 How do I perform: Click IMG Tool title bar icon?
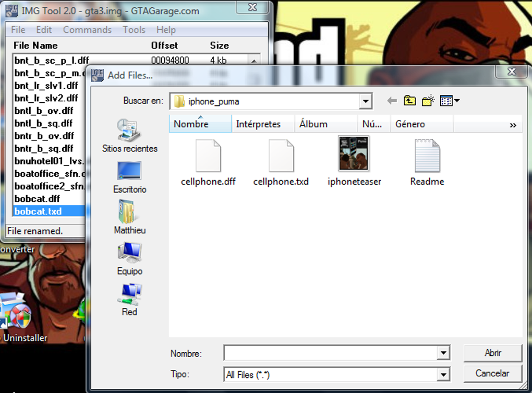tap(11, 10)
